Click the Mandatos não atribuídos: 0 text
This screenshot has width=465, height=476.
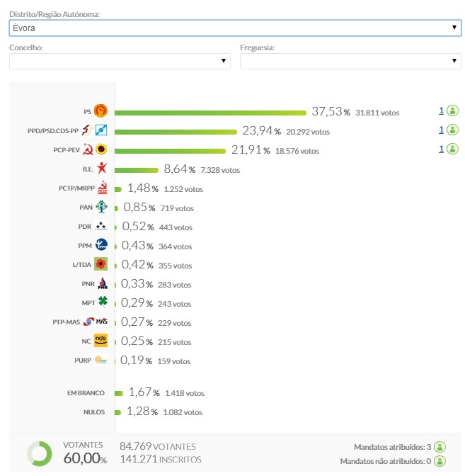click(386, 461)
